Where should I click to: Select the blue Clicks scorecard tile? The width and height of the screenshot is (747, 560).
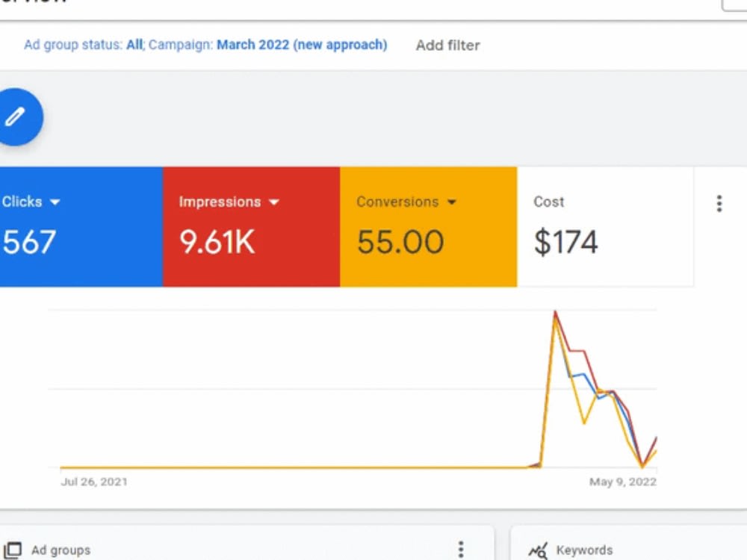click(81, 227)
